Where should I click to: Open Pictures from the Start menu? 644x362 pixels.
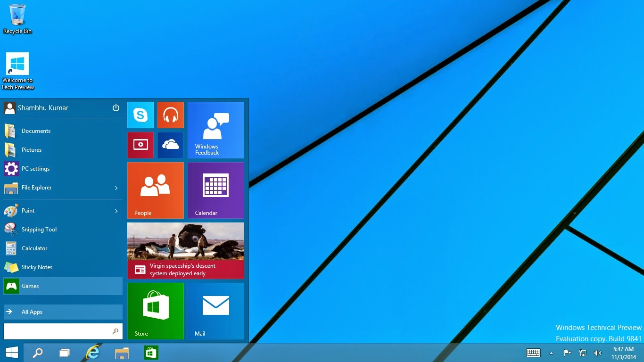63,150
